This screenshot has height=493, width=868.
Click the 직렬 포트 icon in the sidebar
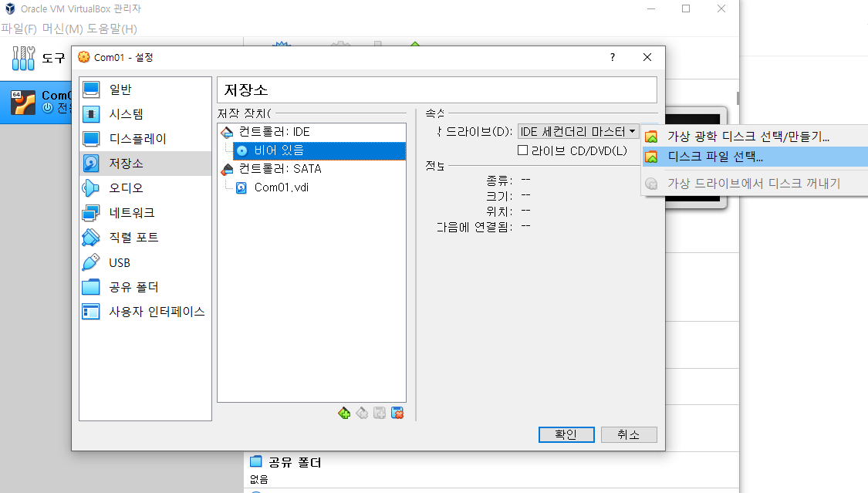coord(91,238)
